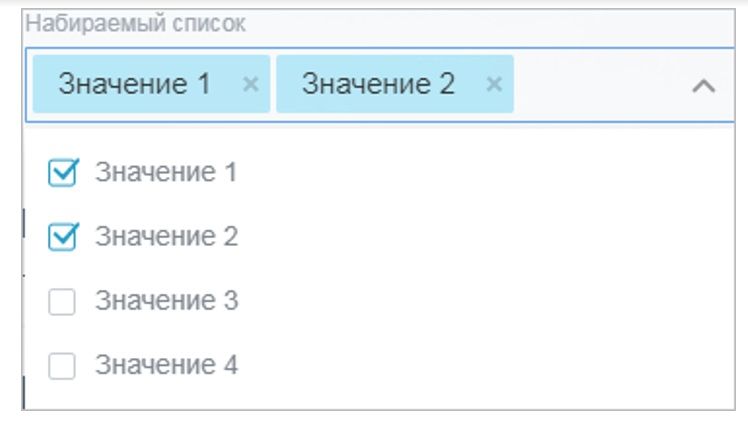Remove the Значение 2 tag with its x icon
Viewport: 748px width, 425px height.
[494, 84]
